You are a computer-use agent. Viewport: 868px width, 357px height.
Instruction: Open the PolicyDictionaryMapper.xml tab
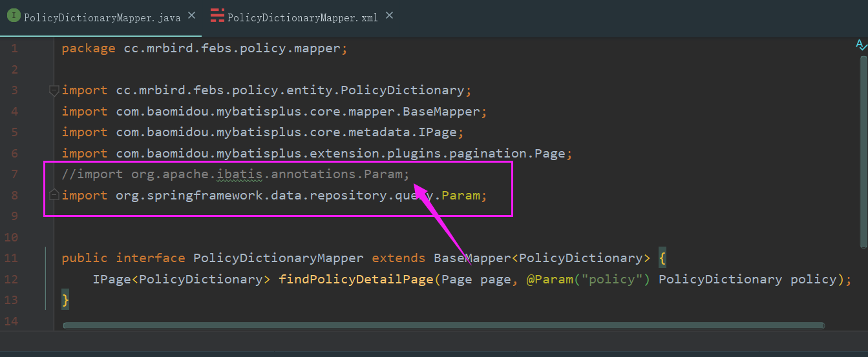click(x=302, y=17)
